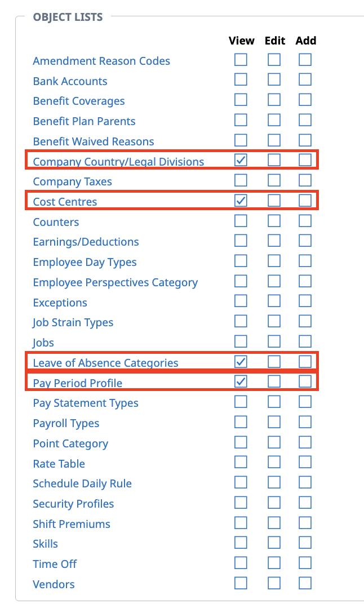This screenshot has height=613, width=364.
Task: Check Edit for Amendment Reason Codes
Action: [x=274, y=59]
